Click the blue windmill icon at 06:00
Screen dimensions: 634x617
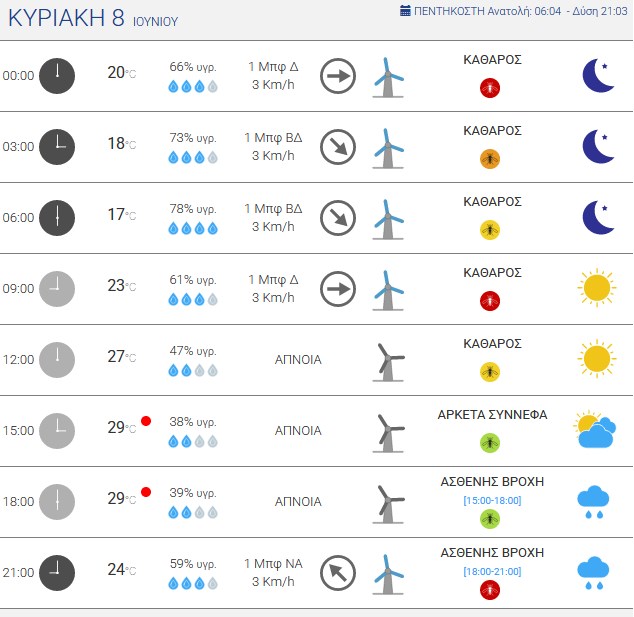pyautogui.click(x=388, y=220)
